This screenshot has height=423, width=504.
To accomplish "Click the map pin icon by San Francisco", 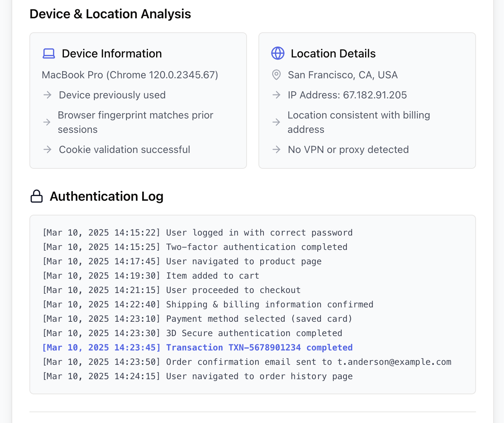I will pyautogui.click(x=276, y=75).
